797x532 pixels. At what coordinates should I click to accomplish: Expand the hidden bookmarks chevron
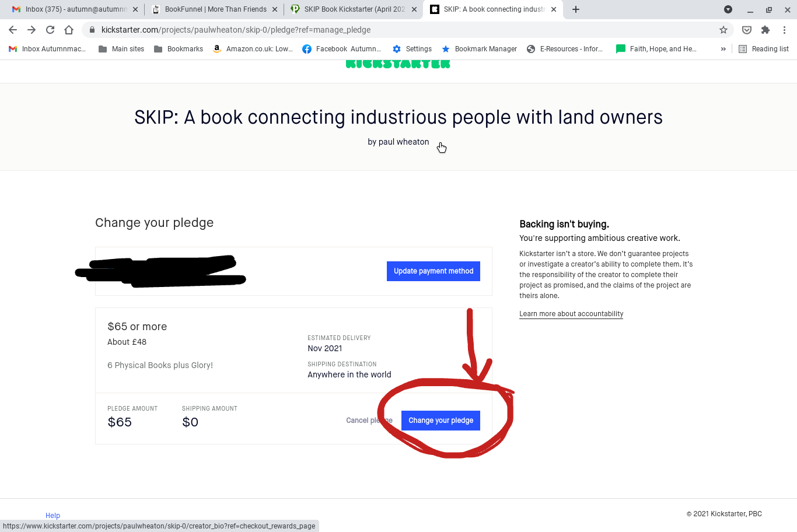coord(723,49)
